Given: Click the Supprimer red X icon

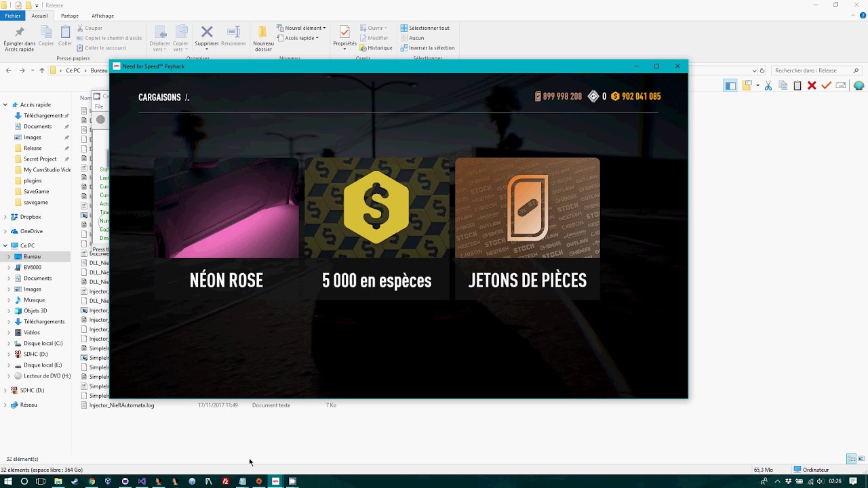Looking at the screenshot, I should pos(207,32).
